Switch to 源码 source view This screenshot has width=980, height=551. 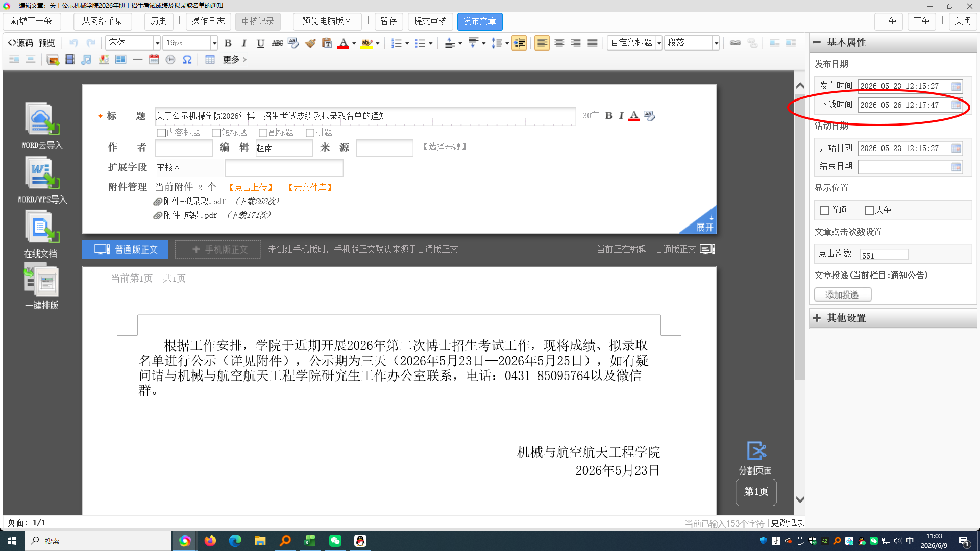coord(20,43)
